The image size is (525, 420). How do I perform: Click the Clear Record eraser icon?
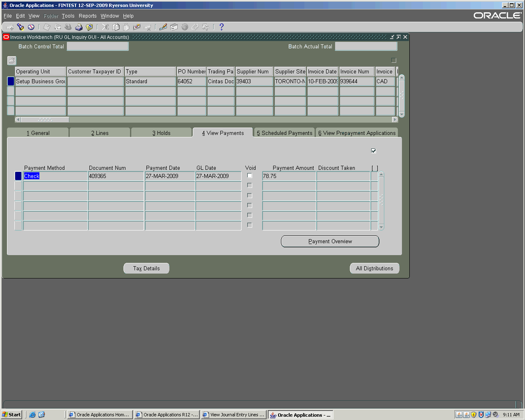[x=137, y=27]
